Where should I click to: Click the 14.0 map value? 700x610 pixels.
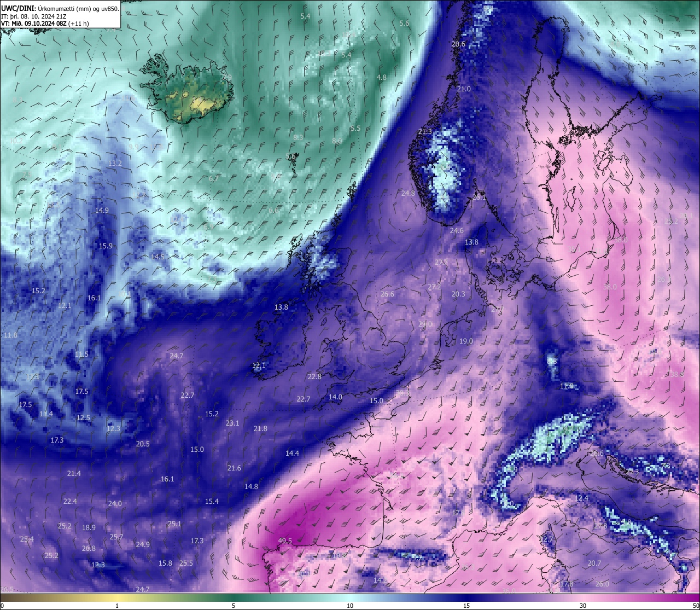tap(335, 397)
